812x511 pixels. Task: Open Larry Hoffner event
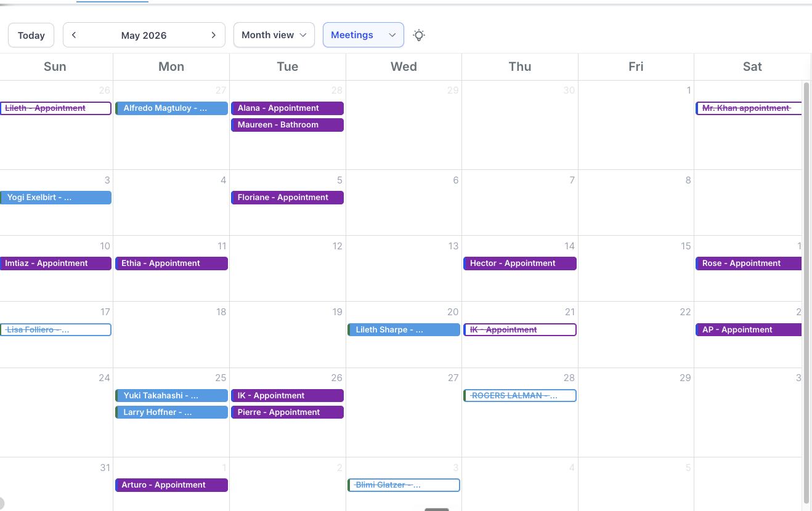pos(171,412)
